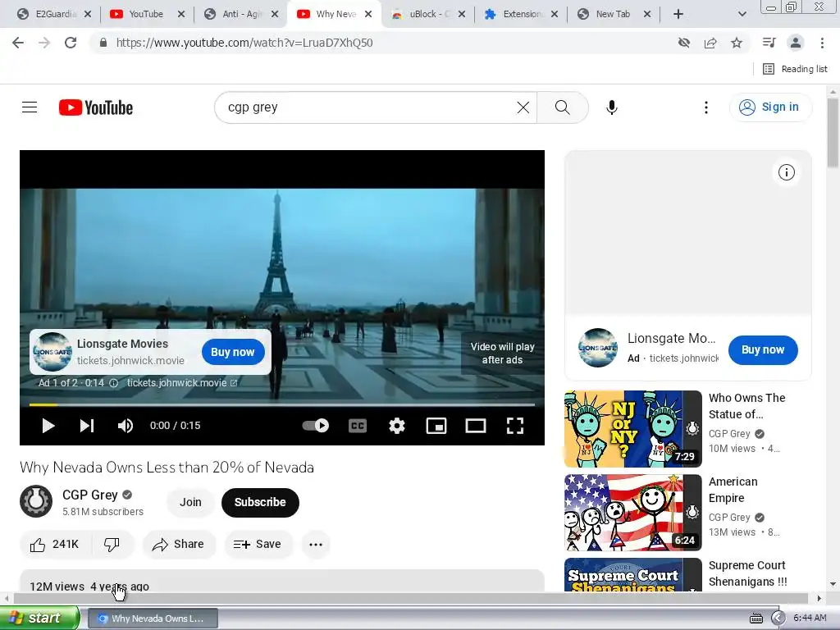Bookmark this page with star icon
Viewport: 840px width, 630px height.
(x=737, y=43)
